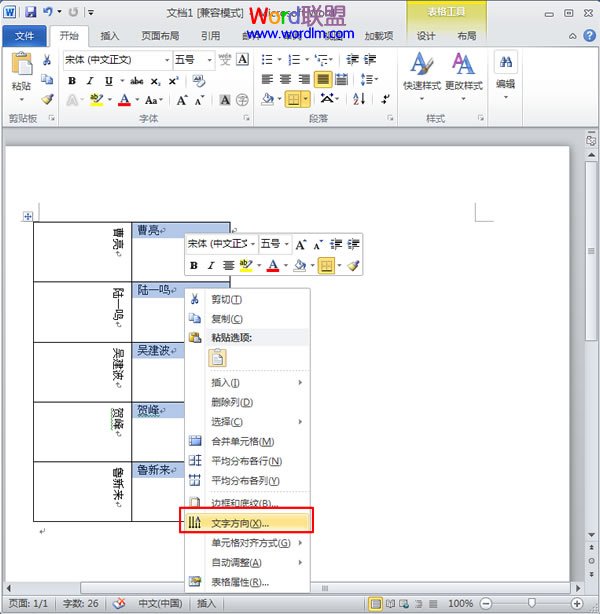This screenshot has height=614, width=600.
Task: Toggle align left in ribbon
Action: (267, 79)
